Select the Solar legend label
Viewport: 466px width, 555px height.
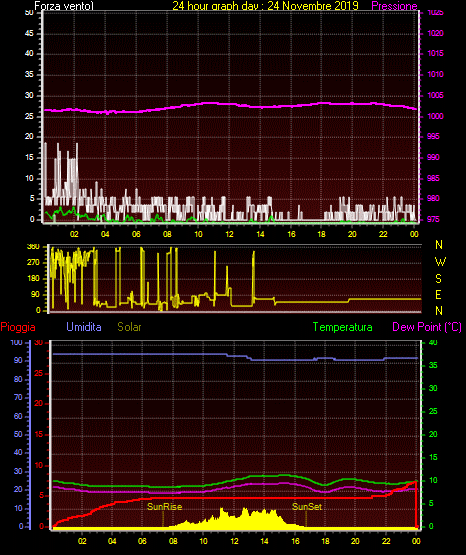coord(129,327)
